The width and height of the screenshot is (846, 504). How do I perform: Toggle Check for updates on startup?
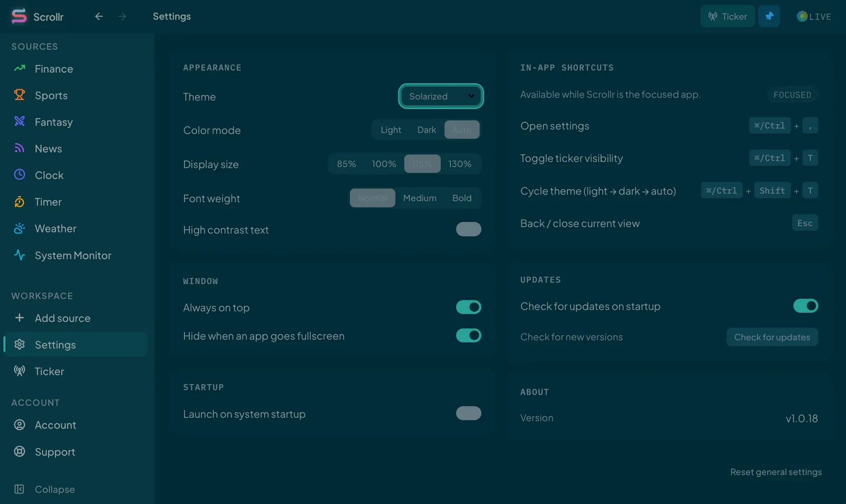(806, 306)
